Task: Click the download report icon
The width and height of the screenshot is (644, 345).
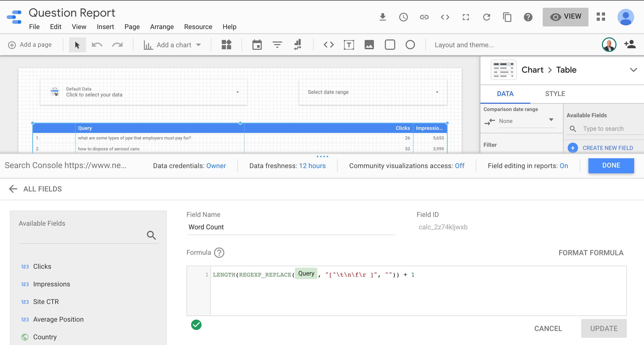Action: click(x=383, y=17)
